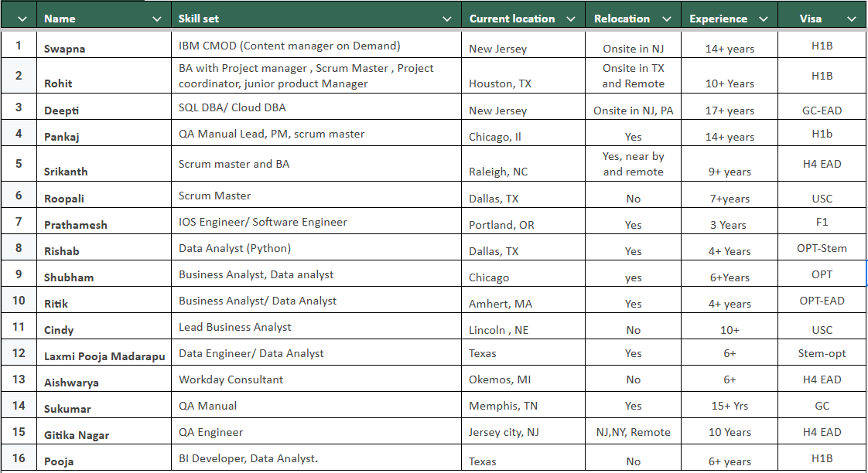Image resolution: width=868 pixels, height=473 pixels.
Task: Open the first column's filter dropdown arrow
Action: 22,19
